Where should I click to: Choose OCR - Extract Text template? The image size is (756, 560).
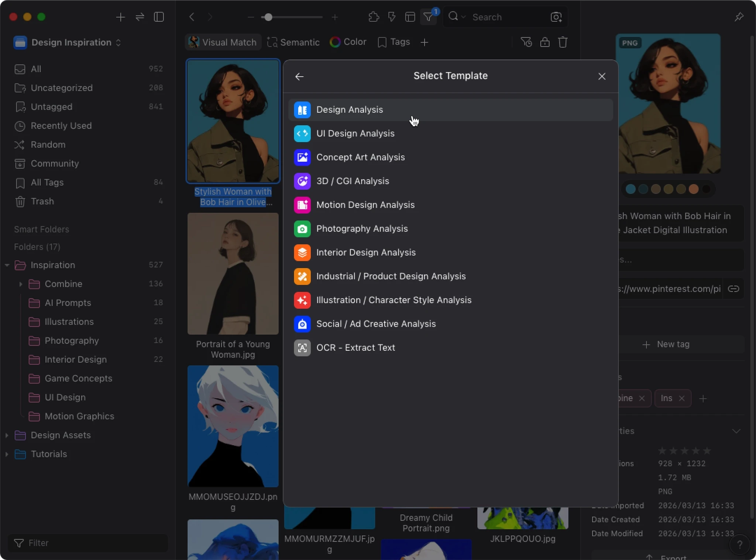pyautogui.click(x=355, y=348)
